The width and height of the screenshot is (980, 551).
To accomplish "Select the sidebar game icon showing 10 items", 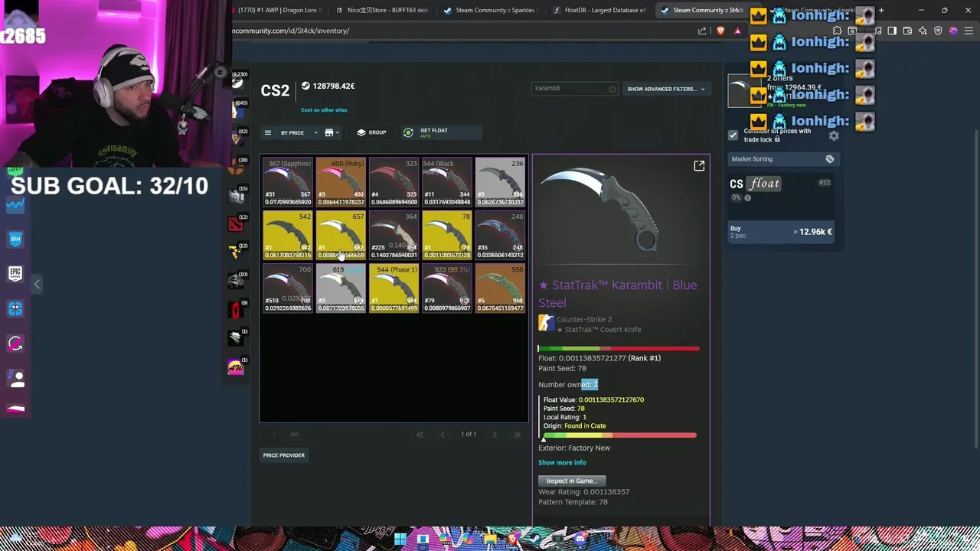I will point(236,281).
